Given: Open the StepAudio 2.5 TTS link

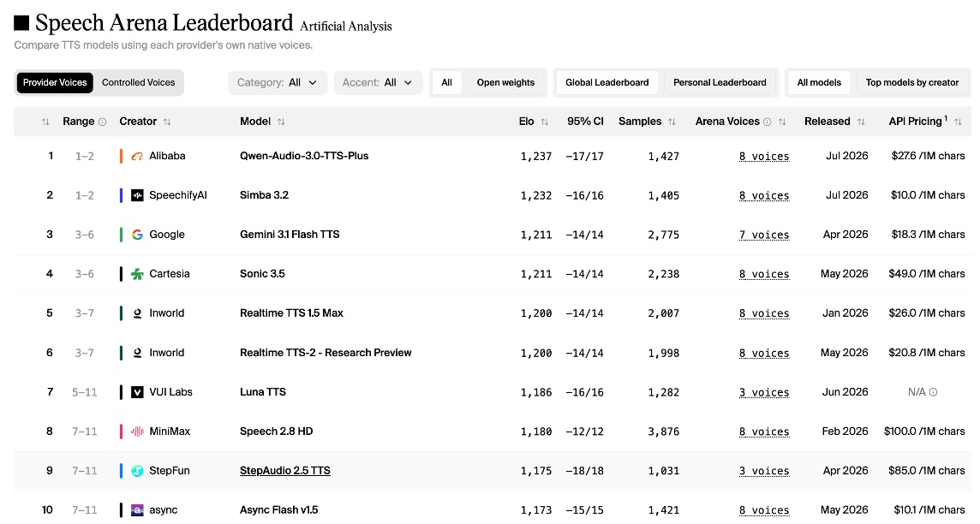Looking at the screenshot, I should 285,471.
